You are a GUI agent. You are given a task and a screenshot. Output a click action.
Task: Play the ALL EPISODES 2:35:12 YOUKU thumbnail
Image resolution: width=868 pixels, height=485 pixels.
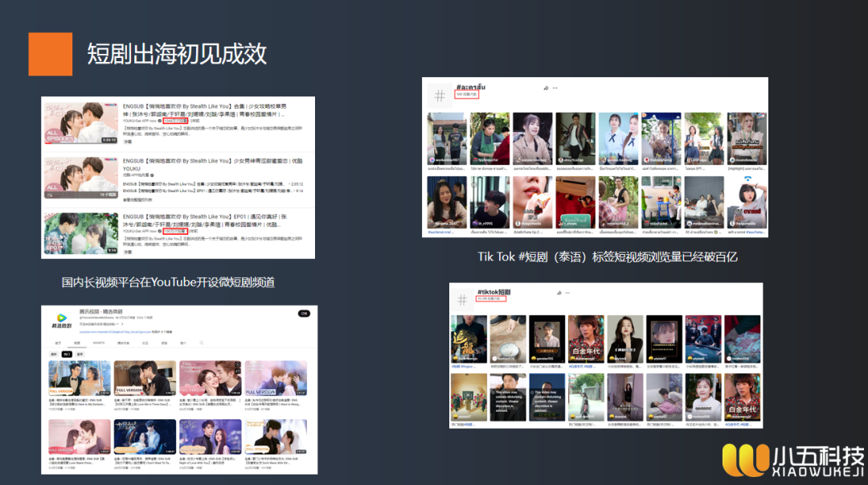click(x=81, y=122)
